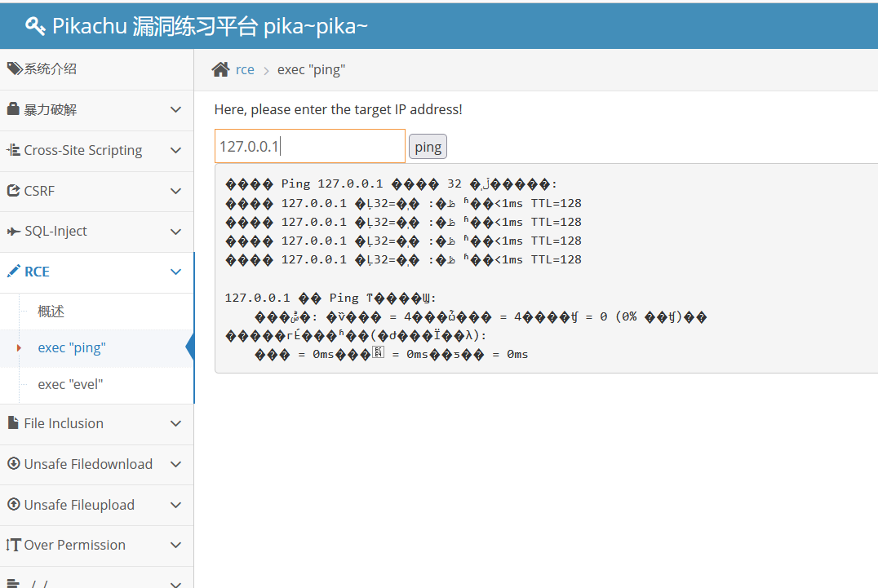The height and width of the screenshot is (588, 878).
Task: Expand the Unsafe Filedownload chevron
Action: (175, 464)
